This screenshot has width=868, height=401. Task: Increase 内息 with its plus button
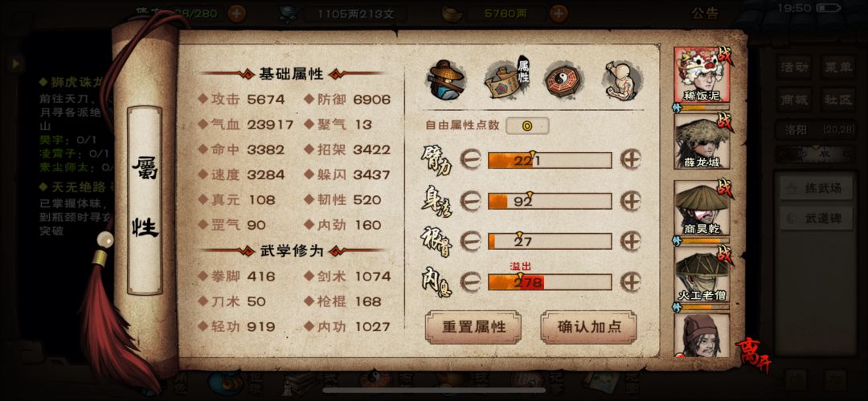coord(630,282)
